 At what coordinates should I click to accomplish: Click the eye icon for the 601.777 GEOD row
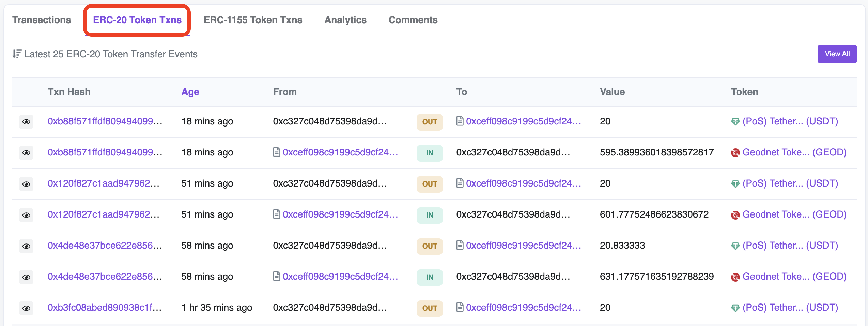[26, 215]
